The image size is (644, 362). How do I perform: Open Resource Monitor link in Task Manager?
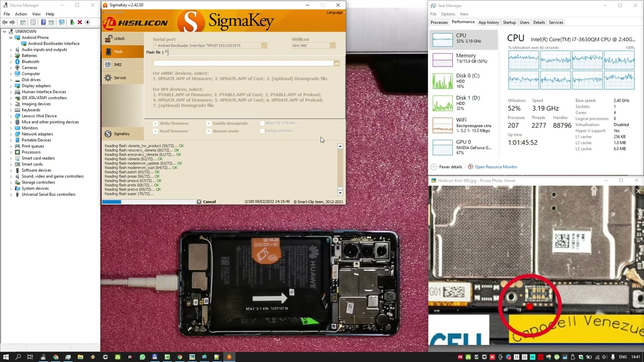[496, 167]
